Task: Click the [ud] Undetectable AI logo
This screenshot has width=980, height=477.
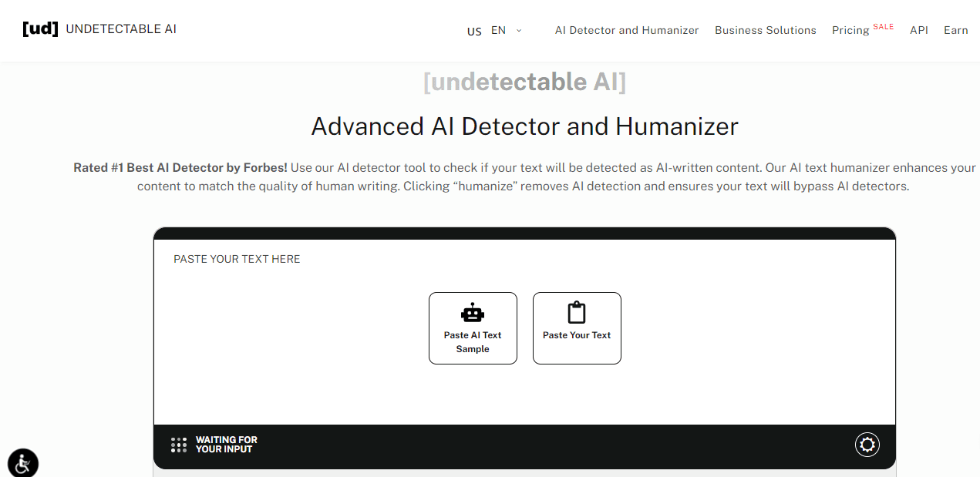Action: click(99, 29)
